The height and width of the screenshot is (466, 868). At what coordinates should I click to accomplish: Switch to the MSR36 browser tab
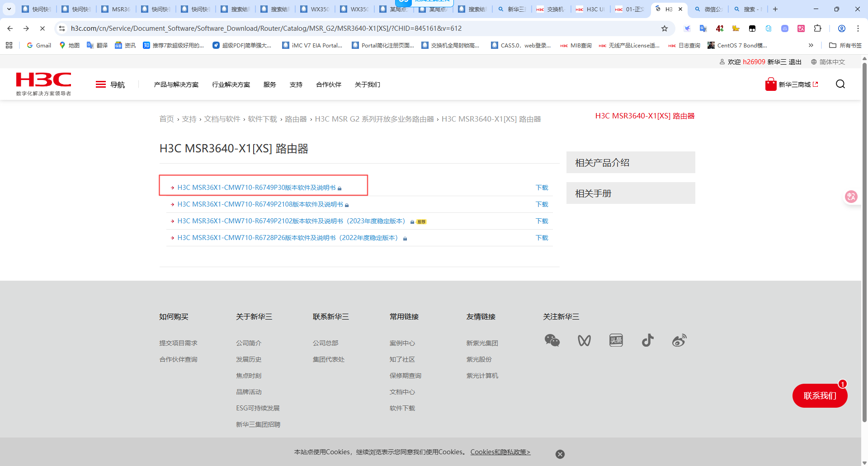click(x=116, y=9)
